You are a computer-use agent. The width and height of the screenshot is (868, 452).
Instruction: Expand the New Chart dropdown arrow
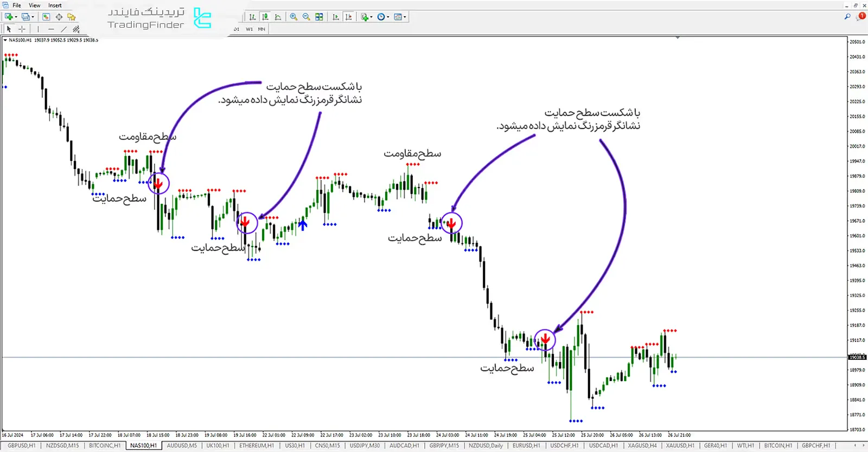pyautogui.click(x=16, y=17)
